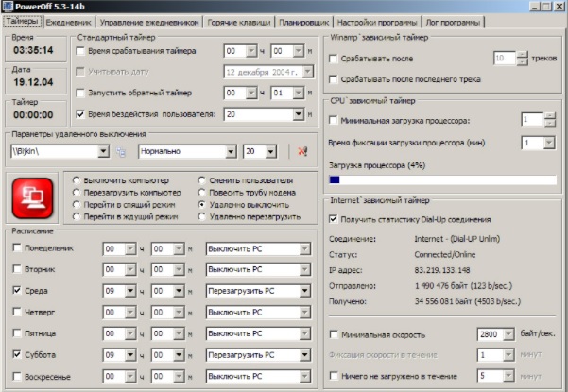Click the PowerOff title bar app icon
This screenshot has width=568, height=392.
(8, 7)
